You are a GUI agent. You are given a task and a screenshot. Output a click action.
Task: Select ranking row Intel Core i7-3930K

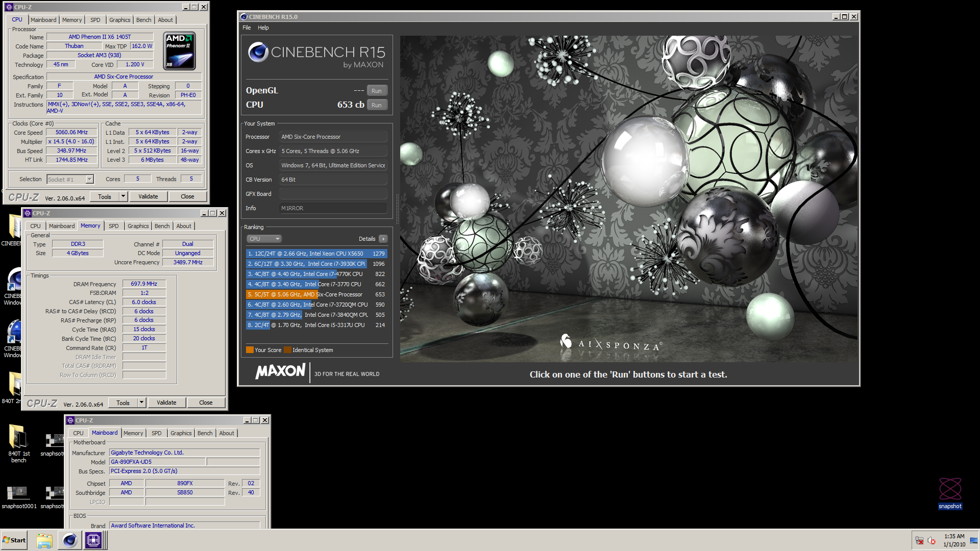coord(316,264)
